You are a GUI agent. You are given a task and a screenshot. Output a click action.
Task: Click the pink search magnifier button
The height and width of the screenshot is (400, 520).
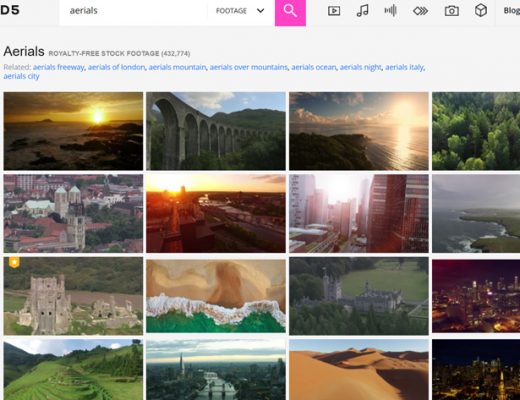(290, 12)
